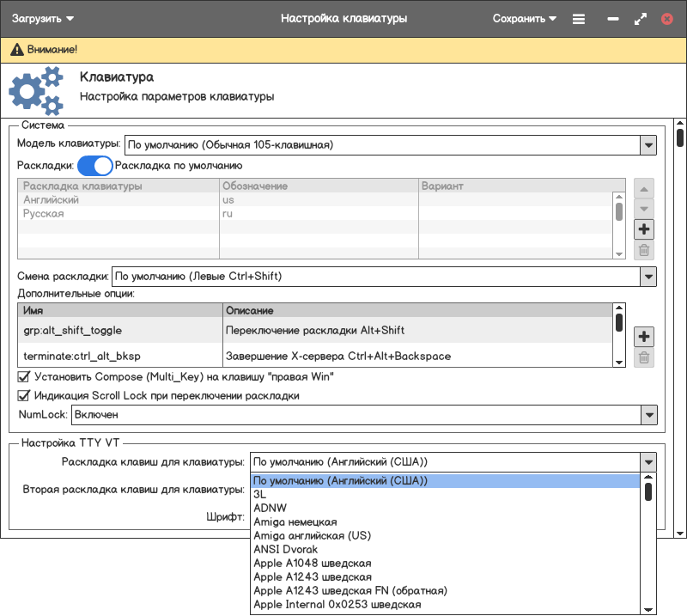Click the add layout plus button
Screen dimensions: 687x616
644,229
